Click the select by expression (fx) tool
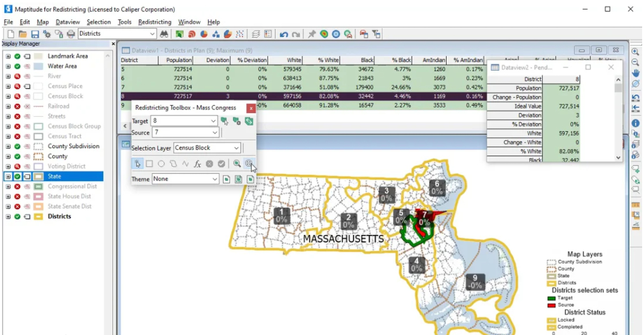The height and width of the screenshot is (335, 644). (197, 164)
